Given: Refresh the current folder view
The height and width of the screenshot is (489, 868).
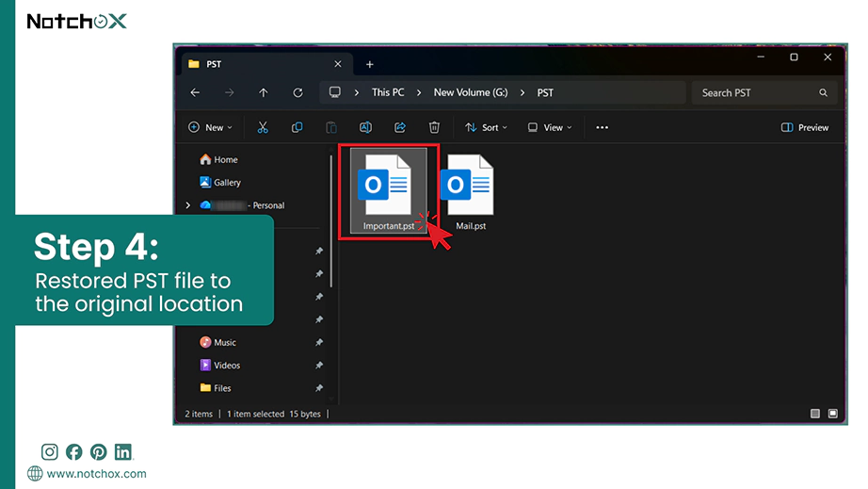Looking at the screenshot, I should 297,92.
